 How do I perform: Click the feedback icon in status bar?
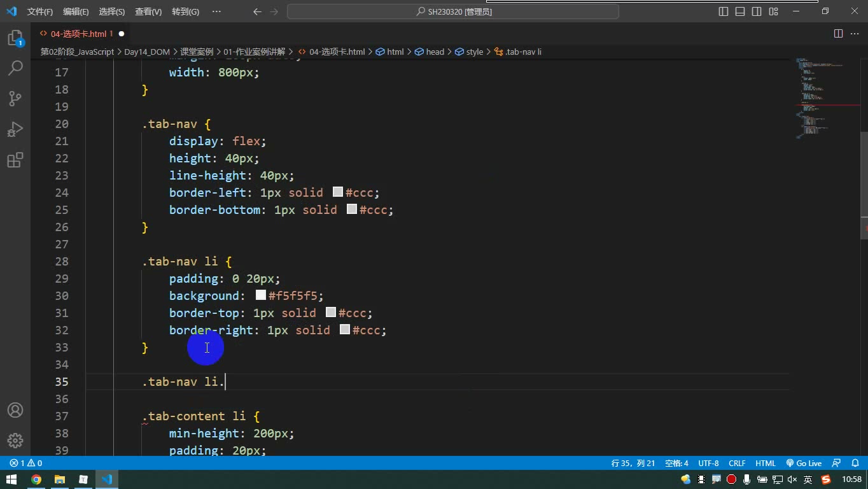[837, 463]
